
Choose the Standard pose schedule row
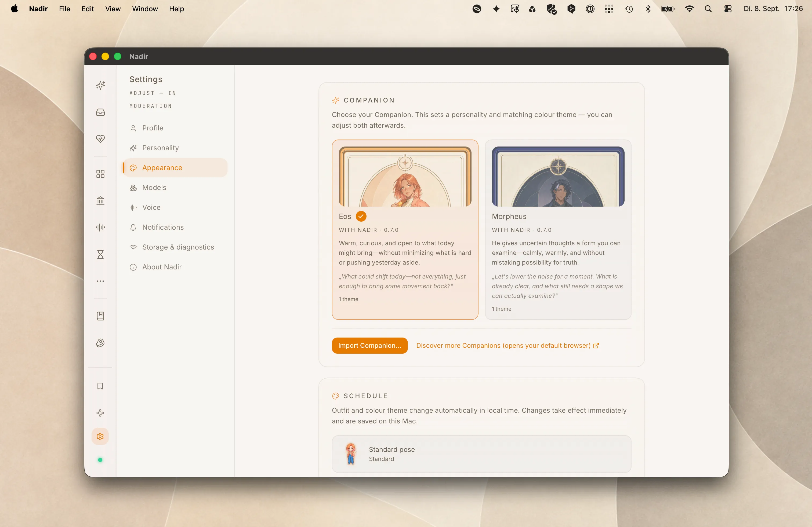(x=481, y=454)
